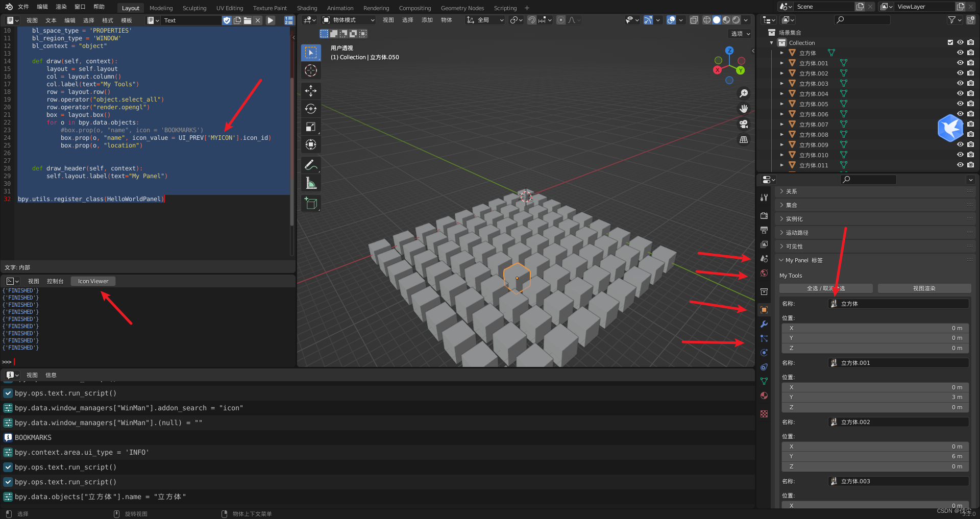Viewport: 980px width, 519px height.
Task: Click the Y location field showing 6 m
Action: 876,456
